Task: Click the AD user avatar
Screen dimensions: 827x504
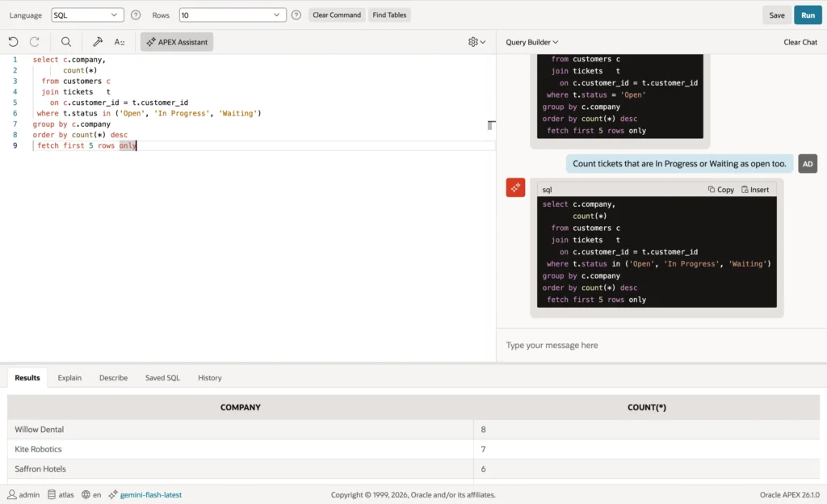Action: [808, 163]
